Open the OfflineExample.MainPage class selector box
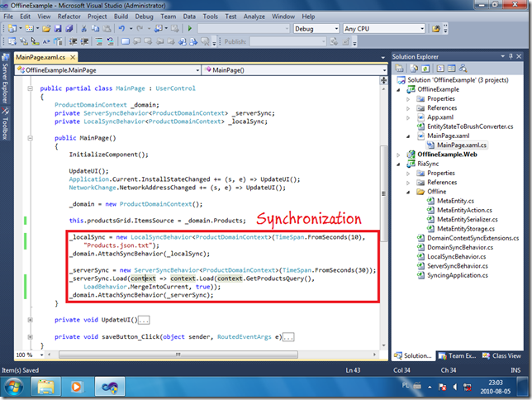This screenshot has height=400, width=532. [108, 70]
